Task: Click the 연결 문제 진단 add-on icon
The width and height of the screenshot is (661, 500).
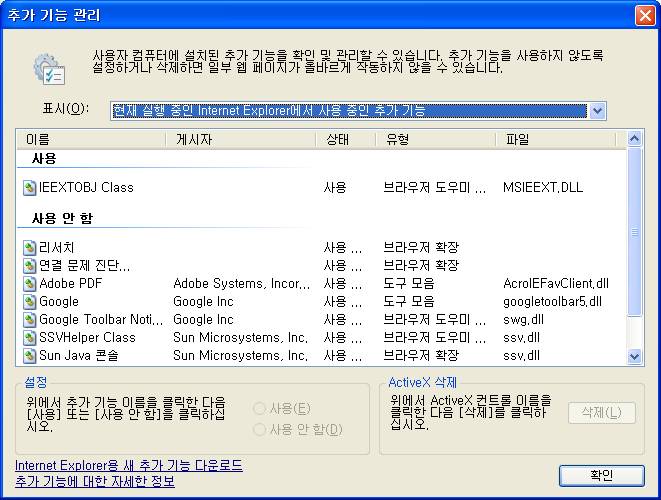Action: pos(29,266)
